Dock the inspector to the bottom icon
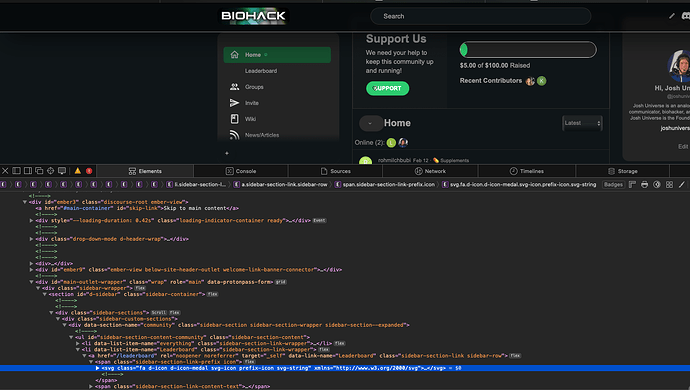 point(16,171)
